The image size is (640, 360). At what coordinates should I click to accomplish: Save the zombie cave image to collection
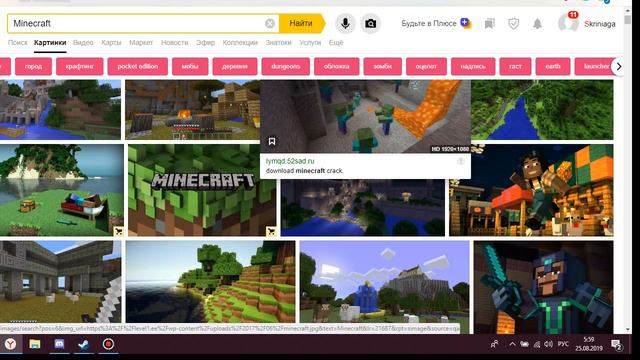(x=272, y=142)
